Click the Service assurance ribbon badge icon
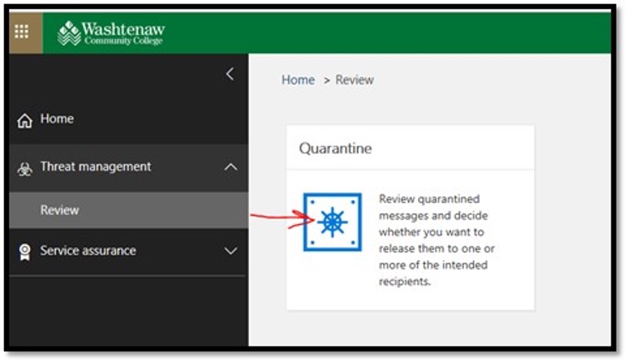This screenshot has height=364, width=628. (25, 252)
